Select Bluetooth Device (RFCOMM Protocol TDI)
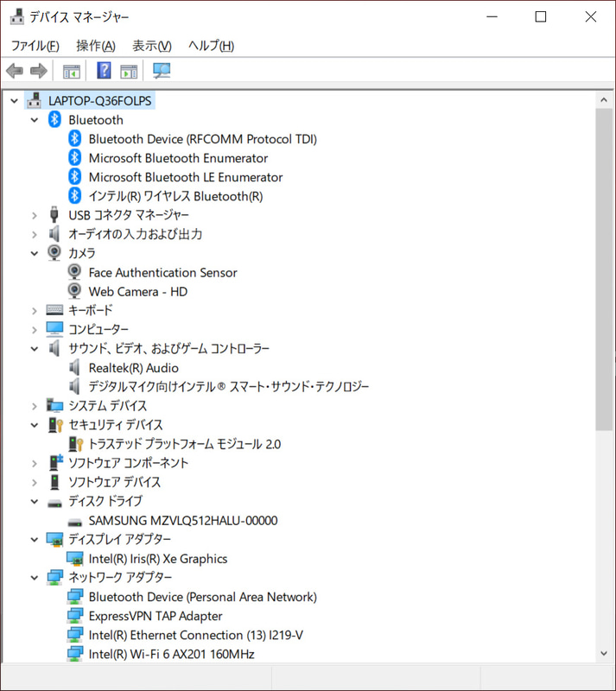Image resolution: width=616 pixels, height=691 pixels. [x=202, y=139]
